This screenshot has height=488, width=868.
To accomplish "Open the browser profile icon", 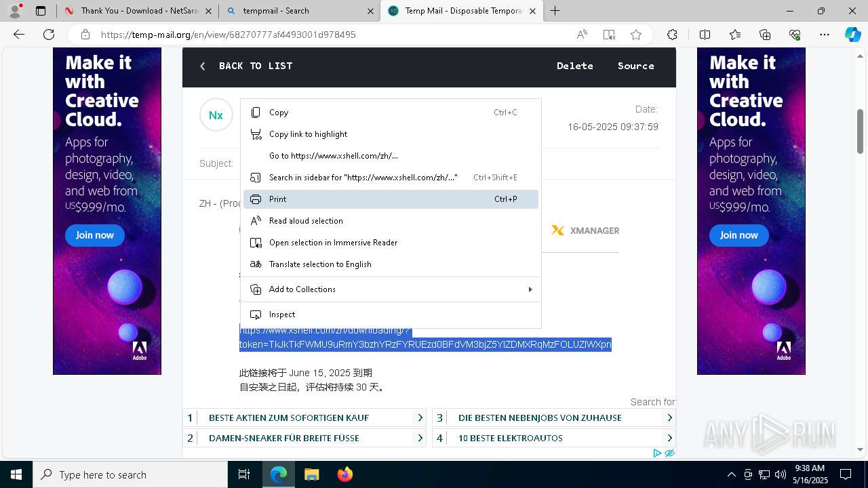I will [15, 10].
